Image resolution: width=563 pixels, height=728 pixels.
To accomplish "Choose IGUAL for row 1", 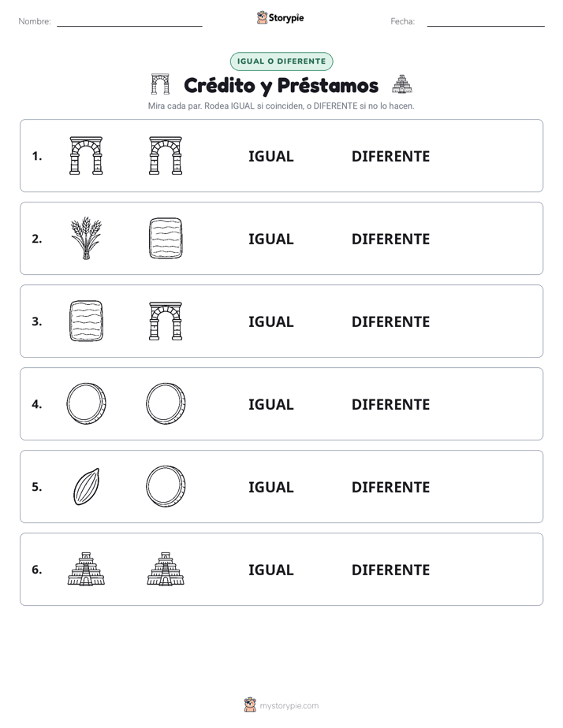I will (x=270, y=157).
